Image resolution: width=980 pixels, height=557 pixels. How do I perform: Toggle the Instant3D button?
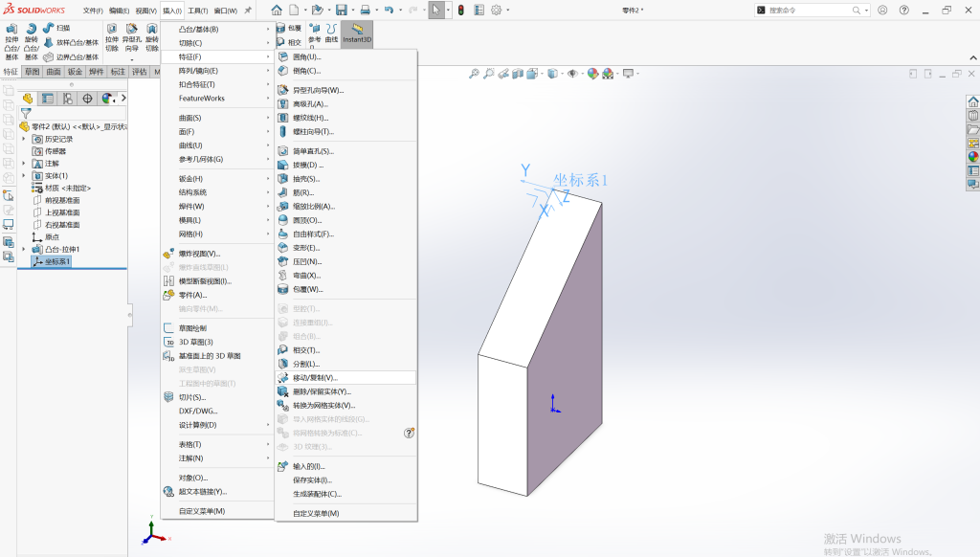point(357,33)
